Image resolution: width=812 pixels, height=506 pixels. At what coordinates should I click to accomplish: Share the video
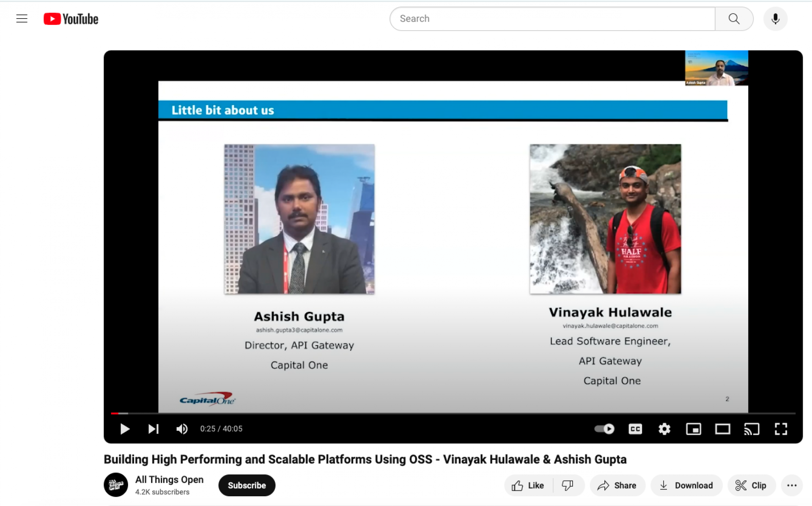[x=617, y=485]
